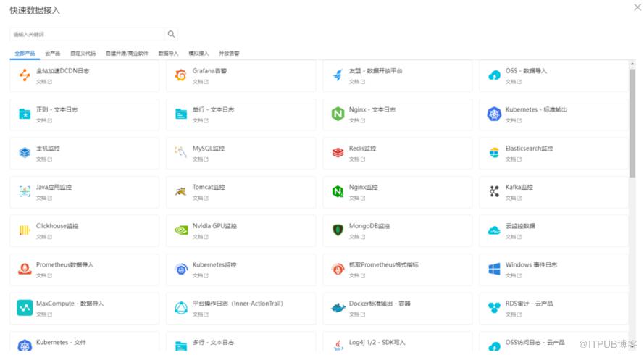Select the Nginx text log icon
The height and width of the screenshot is (355, 644).
click(338, 114)
